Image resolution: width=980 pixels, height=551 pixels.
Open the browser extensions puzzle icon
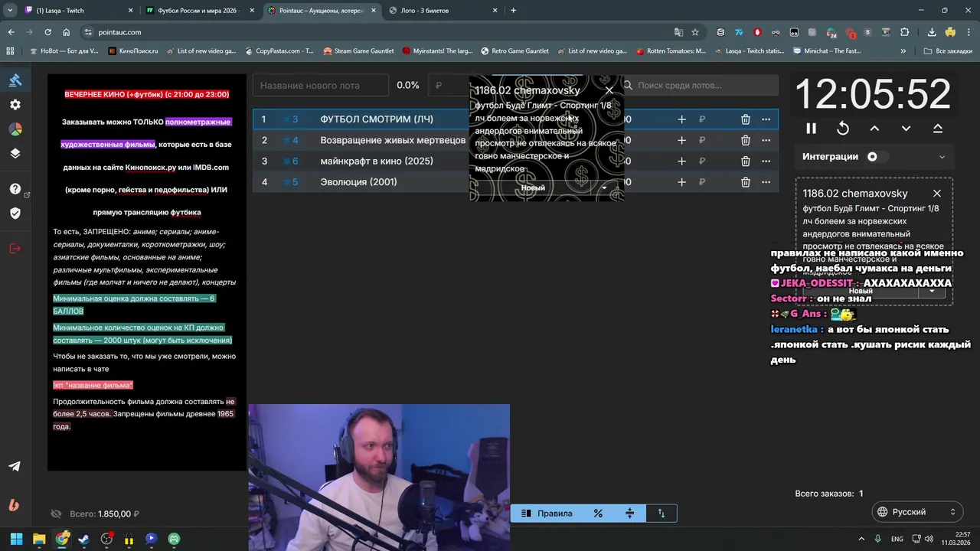tap(905, 32)
